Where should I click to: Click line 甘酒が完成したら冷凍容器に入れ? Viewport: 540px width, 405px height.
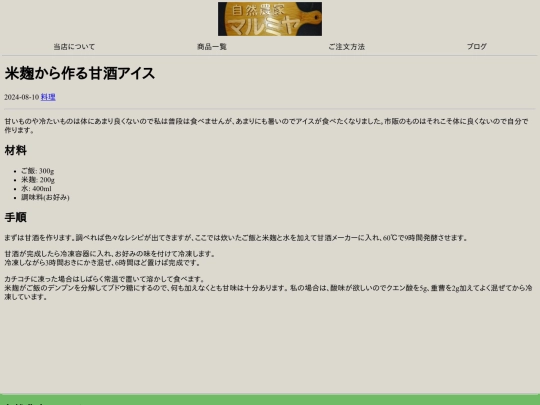click(110, 254)
